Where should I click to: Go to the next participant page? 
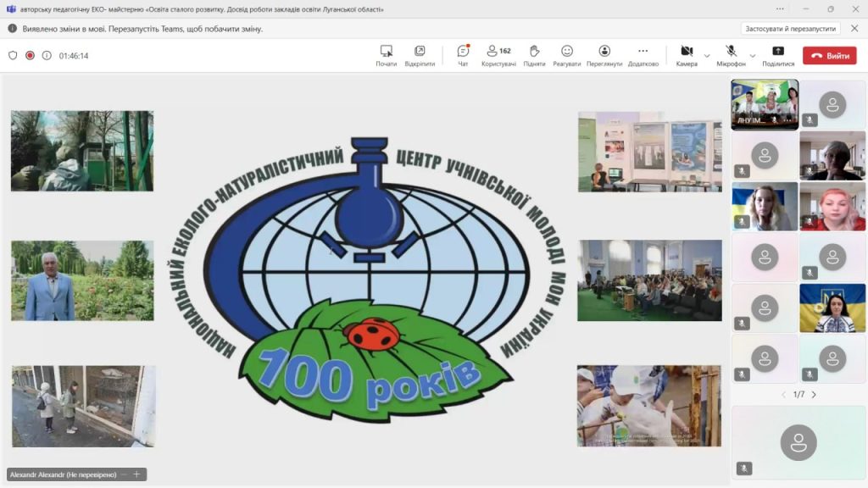tap(814, 395)
